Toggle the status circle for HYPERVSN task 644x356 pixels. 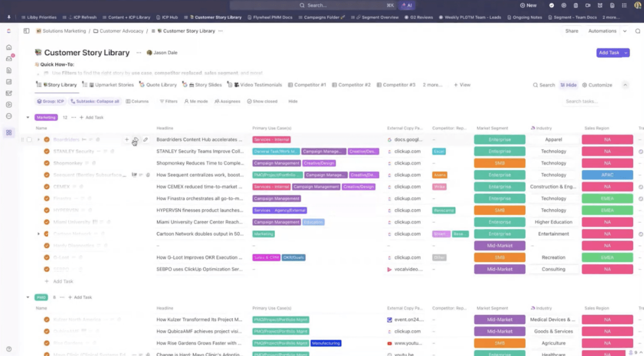point(46,210)
